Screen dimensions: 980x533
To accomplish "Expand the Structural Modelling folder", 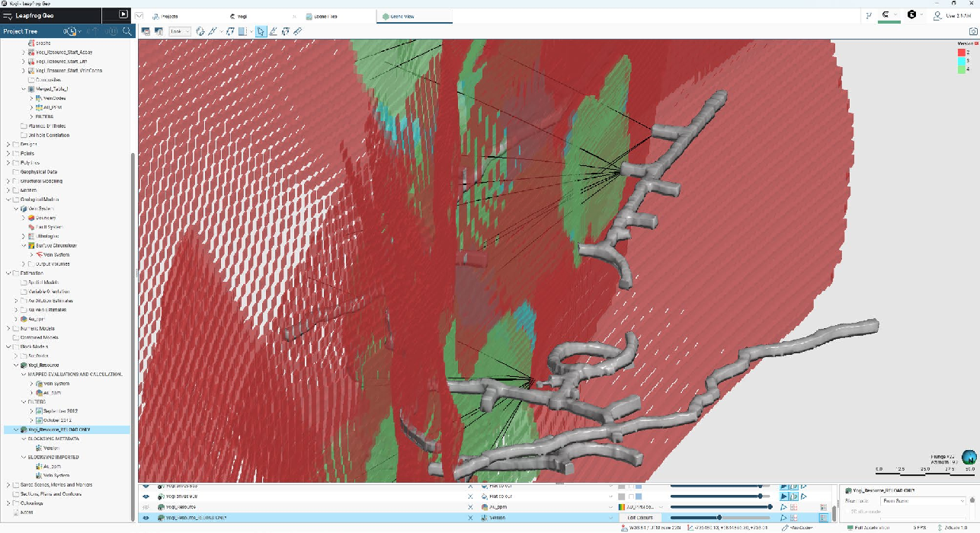I will point(8,181).
